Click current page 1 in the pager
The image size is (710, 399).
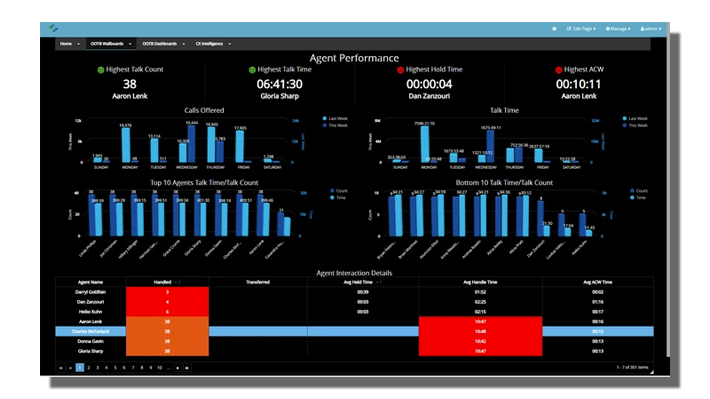80,368
